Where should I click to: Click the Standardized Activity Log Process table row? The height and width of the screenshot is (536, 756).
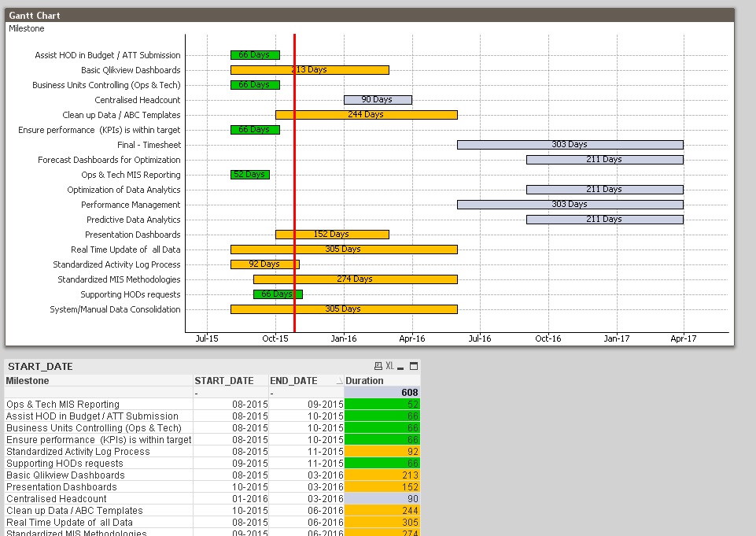(78, 451)
